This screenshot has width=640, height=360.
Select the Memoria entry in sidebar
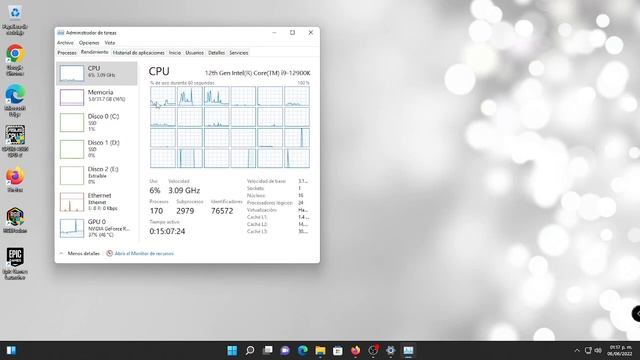pos(97,97)
